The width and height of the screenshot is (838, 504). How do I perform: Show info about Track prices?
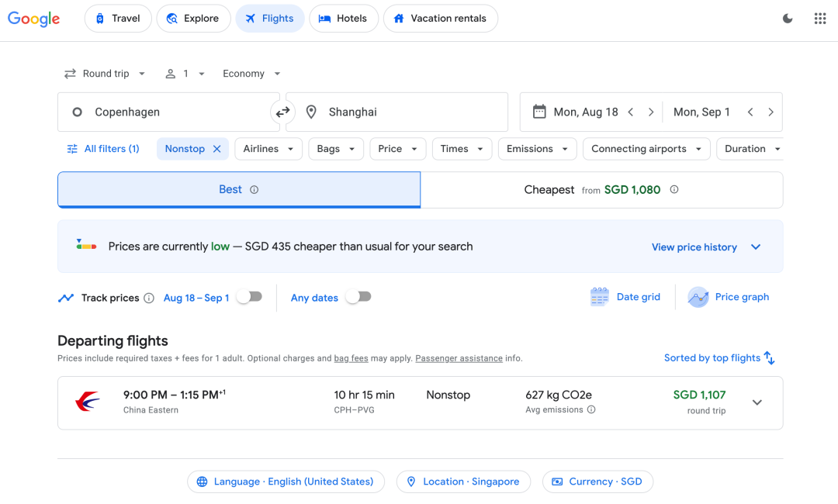click(149, 298)
